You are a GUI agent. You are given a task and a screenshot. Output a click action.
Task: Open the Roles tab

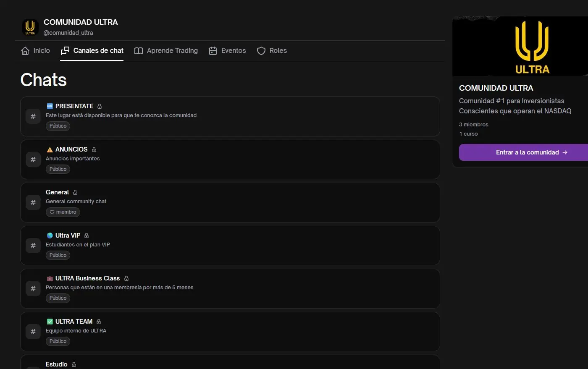272,51
